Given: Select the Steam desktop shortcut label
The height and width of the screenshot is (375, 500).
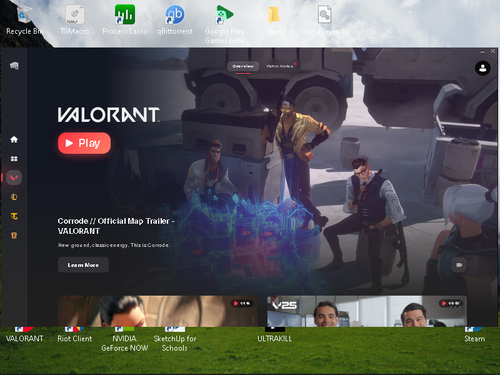Looking at the screenshot, I should 475,339.
